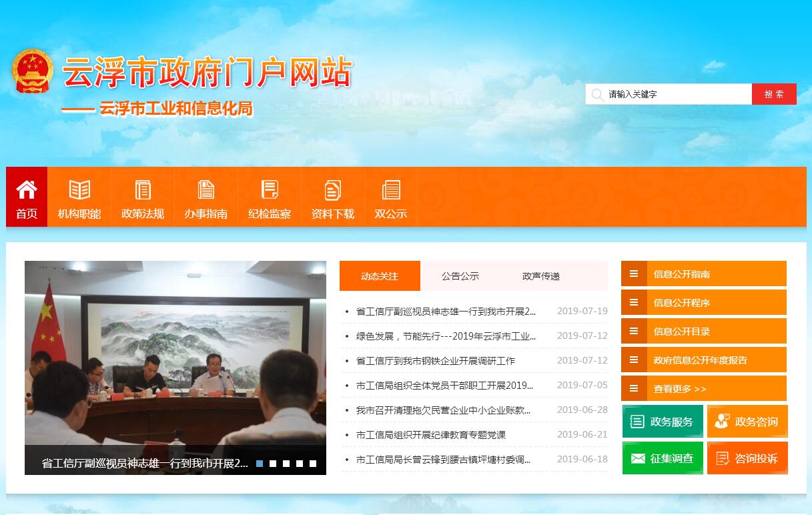Open the 咨询投诉 tile
The image size is (812, 515).
(x=747, y=458)
